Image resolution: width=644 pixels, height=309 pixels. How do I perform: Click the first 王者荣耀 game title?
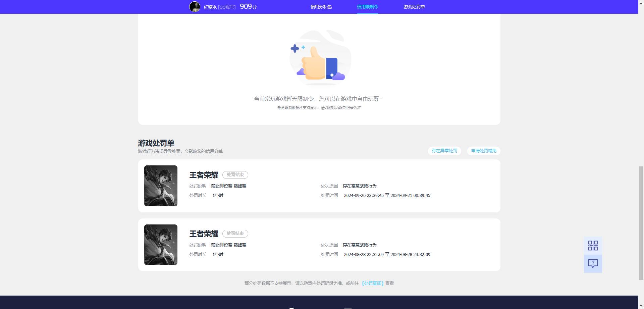coord(204,175)
